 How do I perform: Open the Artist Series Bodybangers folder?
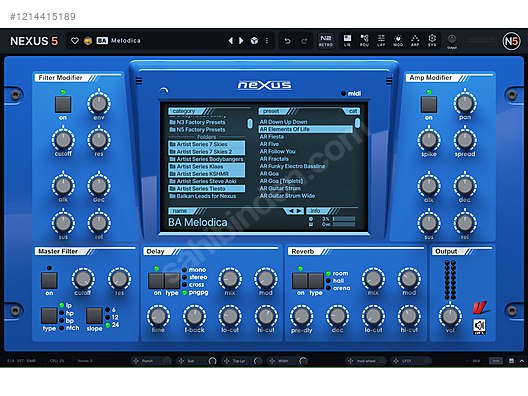207,159
